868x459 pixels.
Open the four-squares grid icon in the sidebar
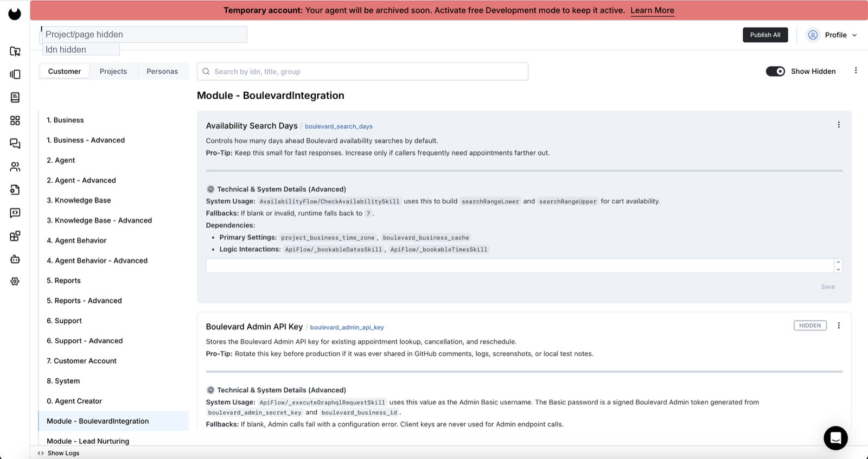pyautogui.click(x=15, y=120)
